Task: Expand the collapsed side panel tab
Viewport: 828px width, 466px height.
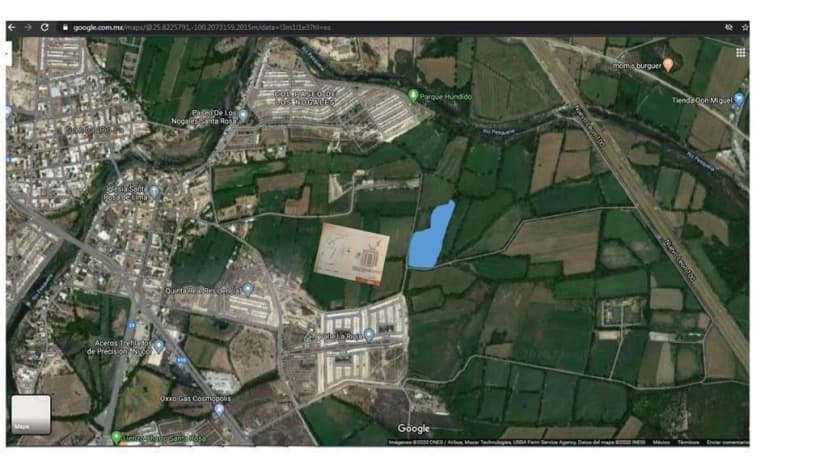Action: coord(8,54)
